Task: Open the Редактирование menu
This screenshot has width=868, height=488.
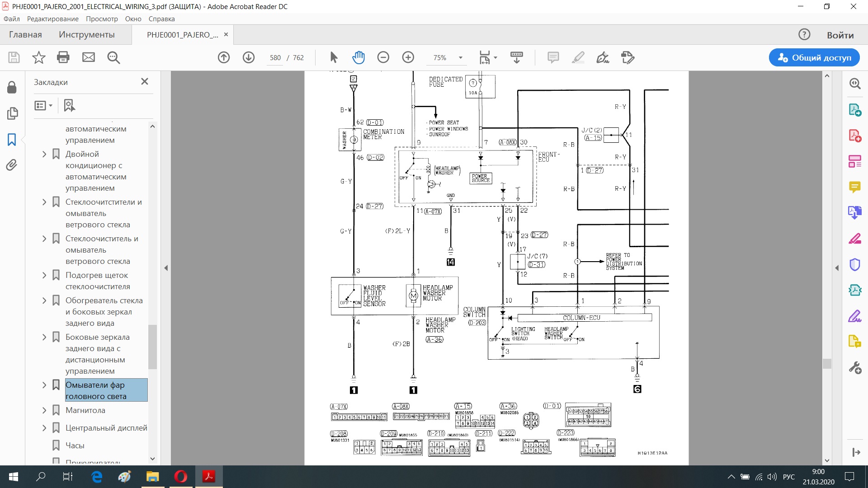Action: pos(52,19)
